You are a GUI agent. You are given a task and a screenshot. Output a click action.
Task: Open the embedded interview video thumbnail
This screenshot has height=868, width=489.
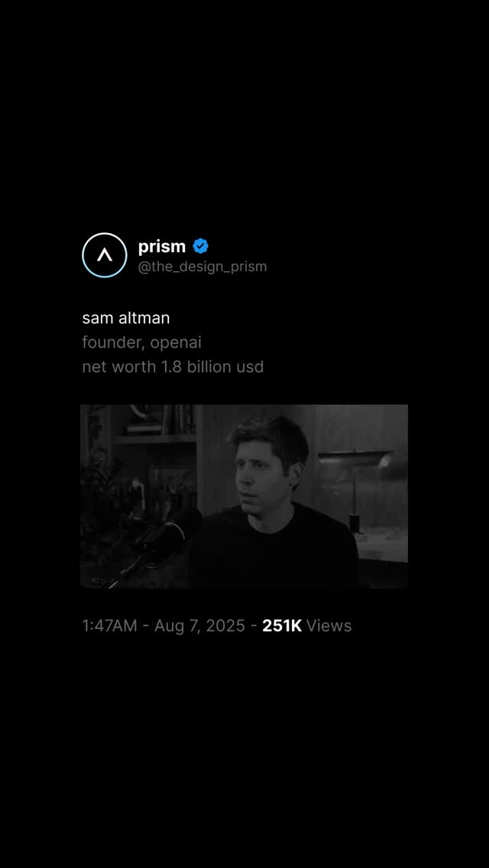pos(244,497)
